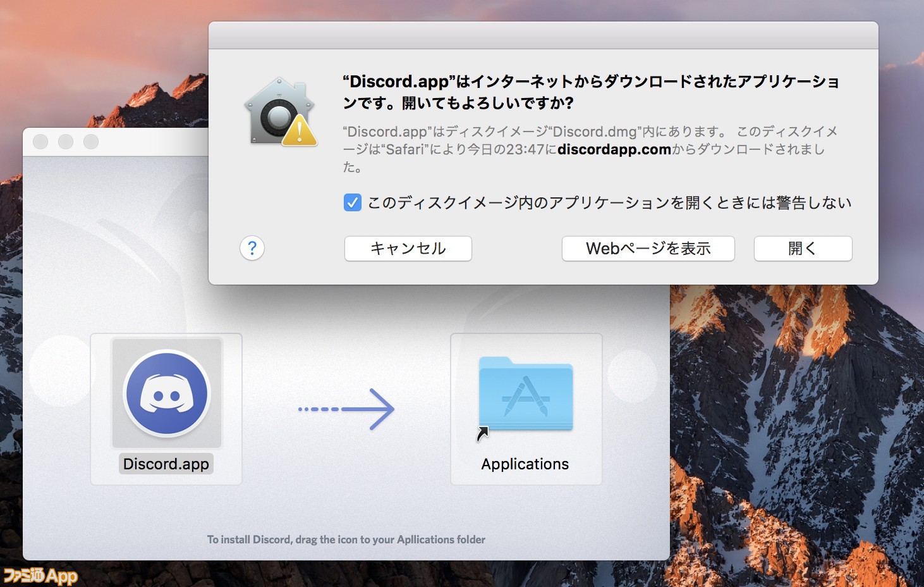Click the discordapp.com text in dialog
924x587 pixels.
click(x=614, y=150)
